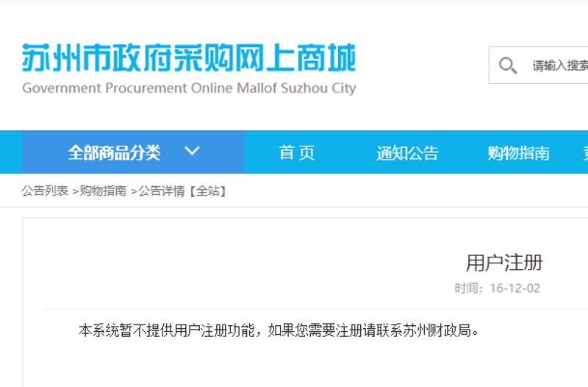The image size is (588, 387).
Task: Click the paragraph starting 本系统暂不提供
Action: tap(279, 330)
